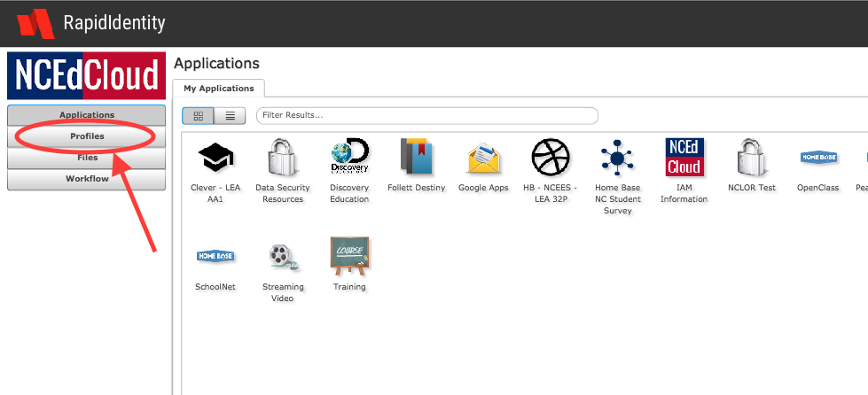868x395 pixels.
Task: Click the RapidIdentity title text
Action: click(x=114, y=23)
